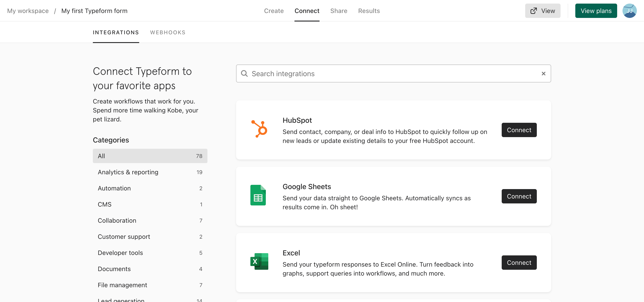Viewport: 644px width, 302px height.
Task: Open form preview with View button
Action: click(542, 11)
